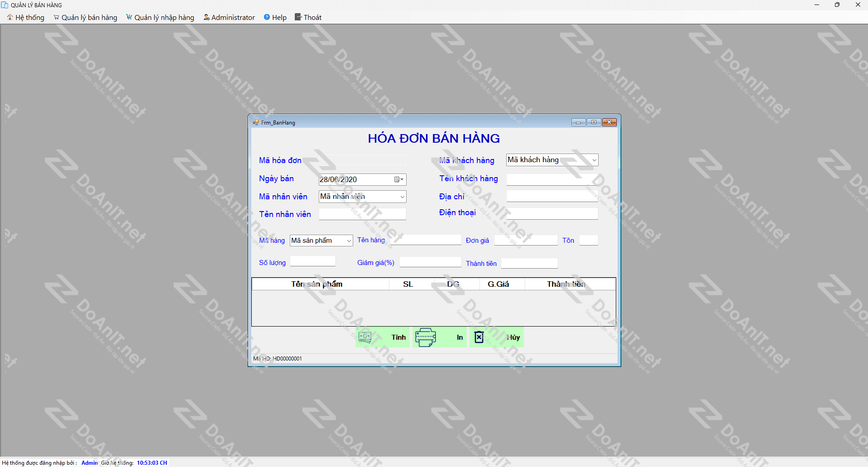Open the Quản lý bán hàng menu
This screenshot has height=467, width=868.
[x=85, y=17]
